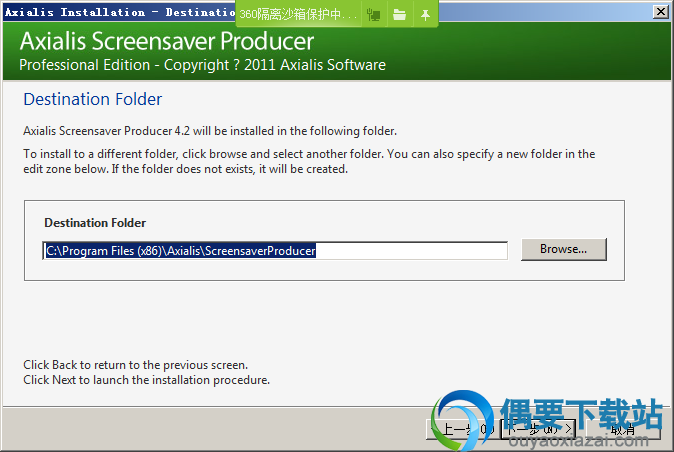This screenshot has height=452, width=674.
Task: Click the text "Click Back to return to the previous screen."
Action: 135,365
